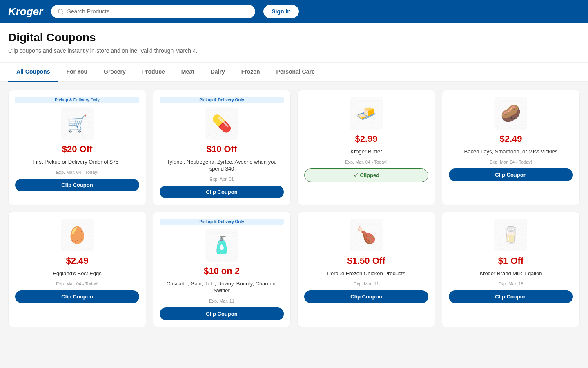The image size is (588, 368).
Task: Select the Personal Care category
Action: tap(295, 72)
